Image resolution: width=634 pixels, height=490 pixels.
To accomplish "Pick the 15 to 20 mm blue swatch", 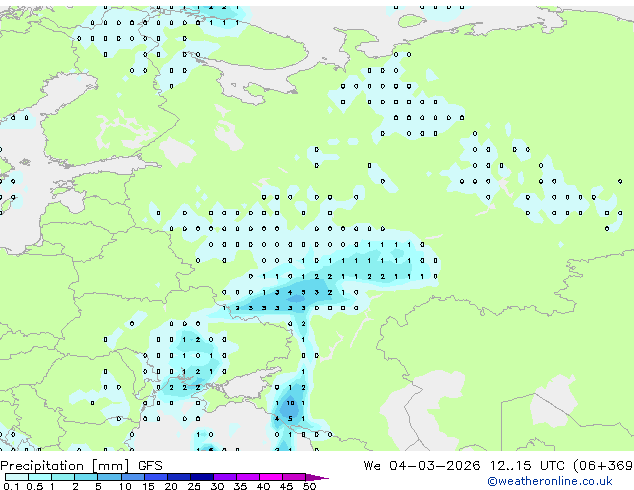I will 155,477.
